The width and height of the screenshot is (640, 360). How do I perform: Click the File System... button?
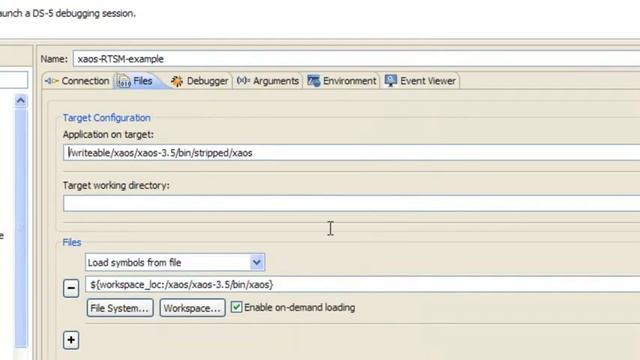click(x=120, y=308)
